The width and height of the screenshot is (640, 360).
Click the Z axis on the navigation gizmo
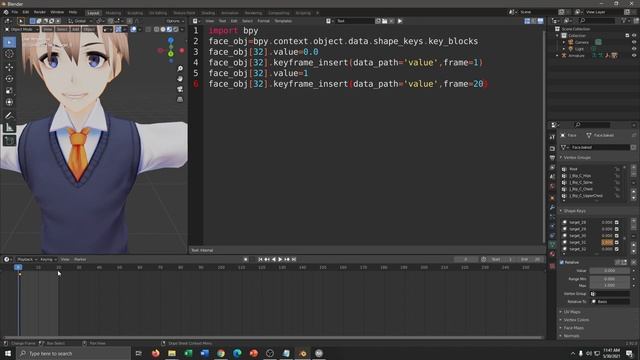click(x=171, y=40)
